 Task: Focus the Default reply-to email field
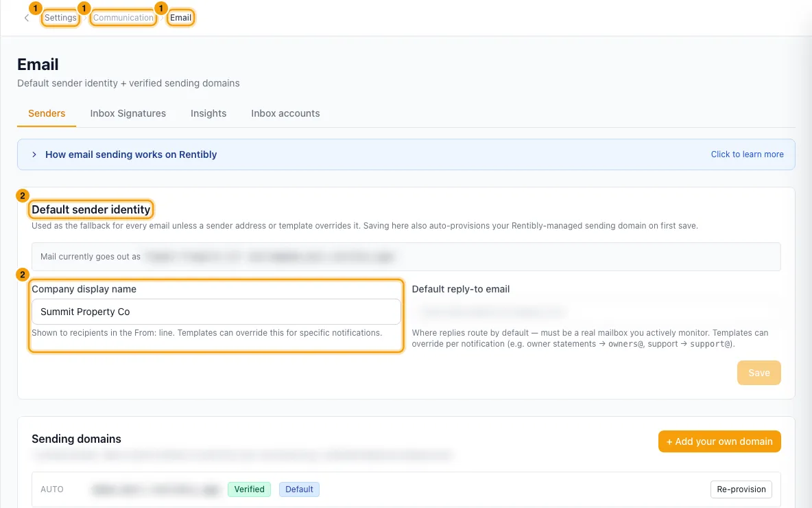coord(596,312)
